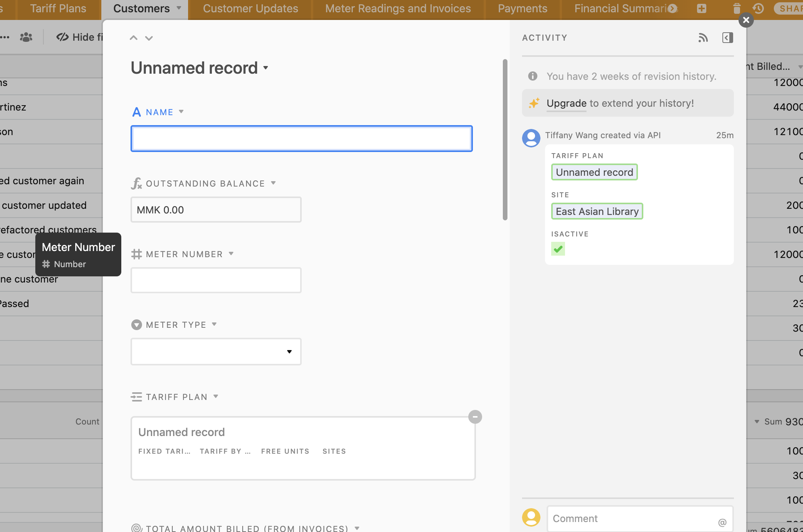This screenshot has width=803, height=532.
Task: Expand the Name field options chevron
Action: coord(181,112)
